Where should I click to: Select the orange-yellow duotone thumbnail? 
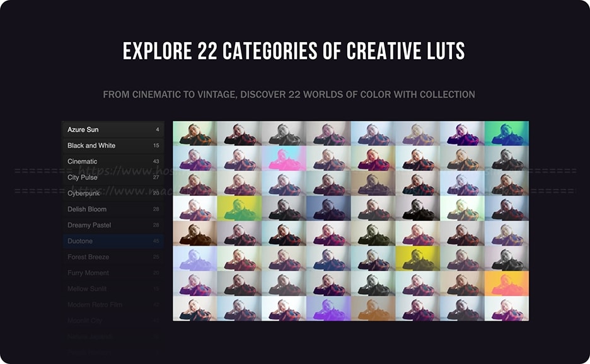[x=506, y=283]
